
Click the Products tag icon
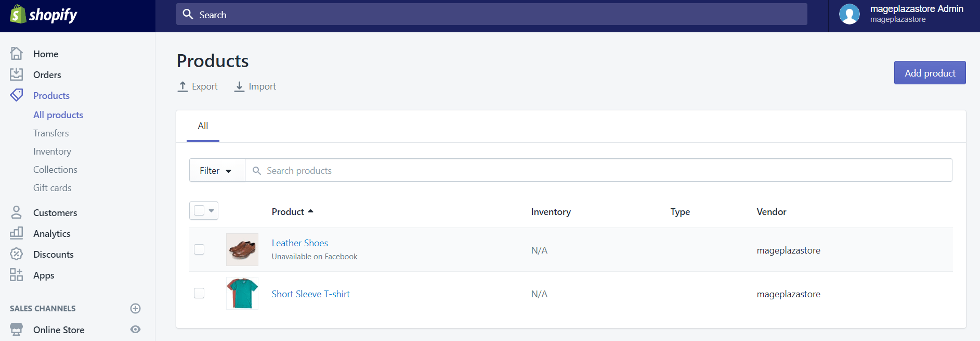[x=17, y=95]
